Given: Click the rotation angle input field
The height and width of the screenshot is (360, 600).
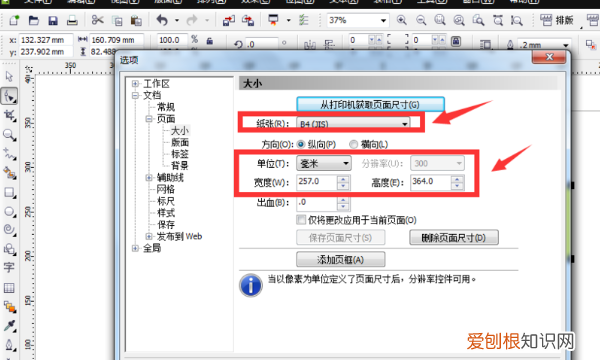Looking at the screenshot, I should [x=262, y=44].
